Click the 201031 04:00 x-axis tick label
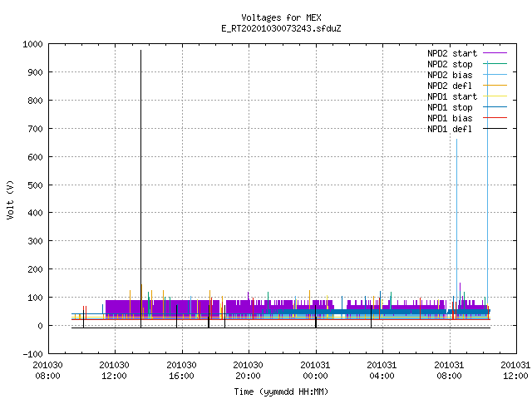Screen dimensions: 532x399 click(382, 370)
